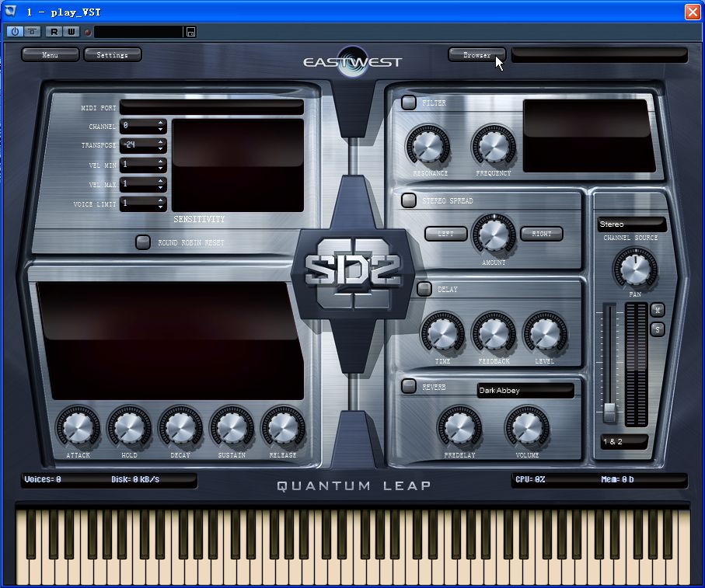Click the EastWest logo
The width and height of the screenshot is (705, 588).
[x=353, y=61]
